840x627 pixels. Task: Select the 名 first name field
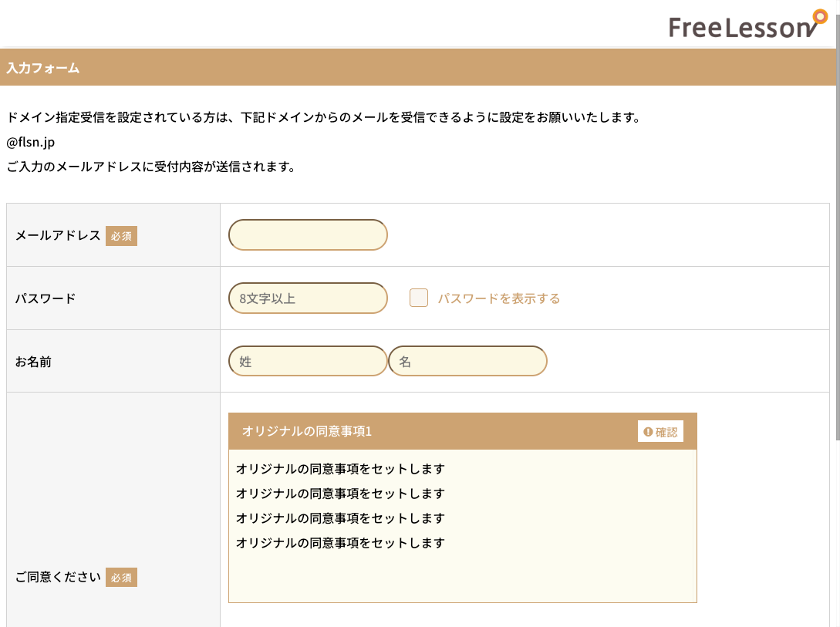click(467, 361)
